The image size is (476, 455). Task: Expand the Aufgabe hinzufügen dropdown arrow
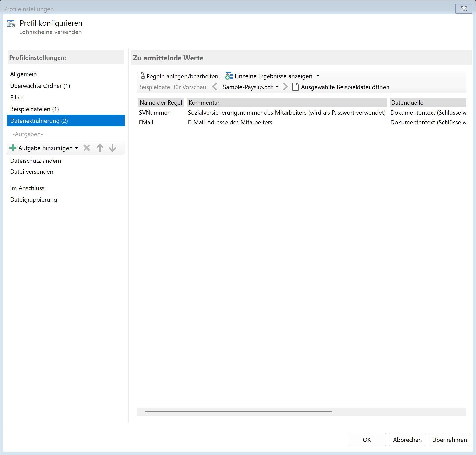point(76,148)
